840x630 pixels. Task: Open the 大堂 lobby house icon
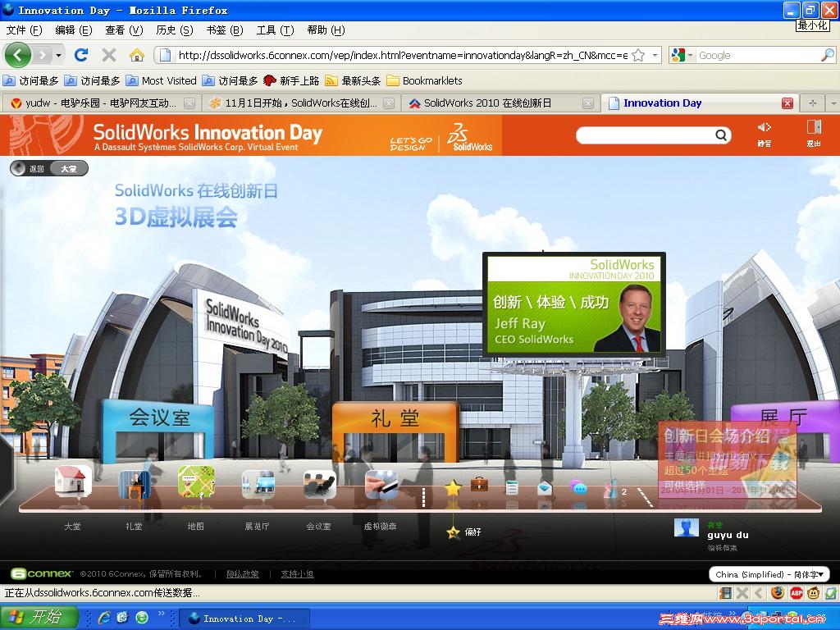click(x=73, y=482)
